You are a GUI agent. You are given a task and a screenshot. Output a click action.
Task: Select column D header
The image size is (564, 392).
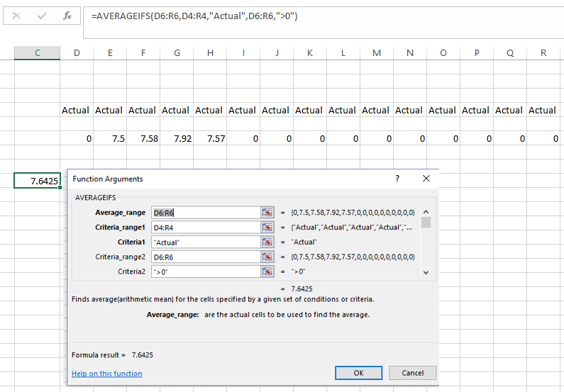[x=77, y=53]
